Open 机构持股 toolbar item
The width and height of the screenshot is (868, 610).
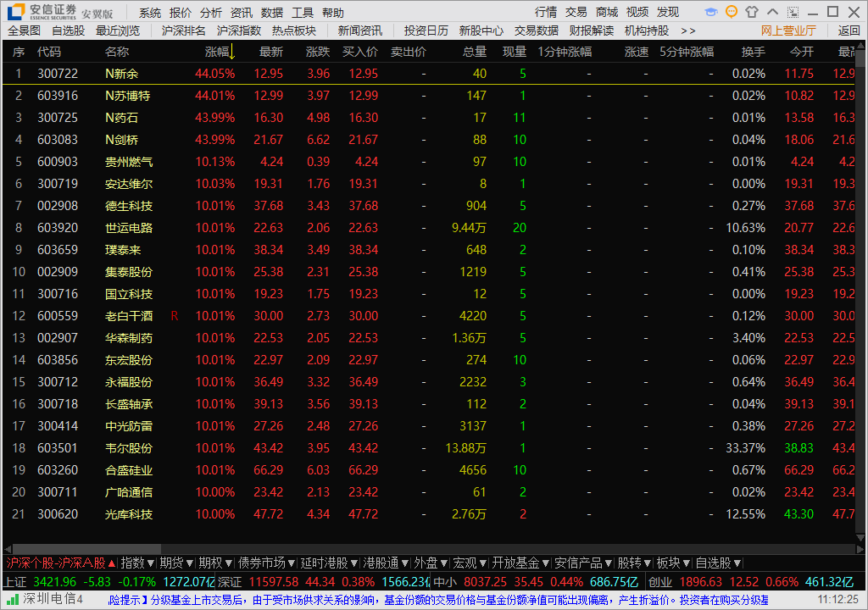click(647, 31)
